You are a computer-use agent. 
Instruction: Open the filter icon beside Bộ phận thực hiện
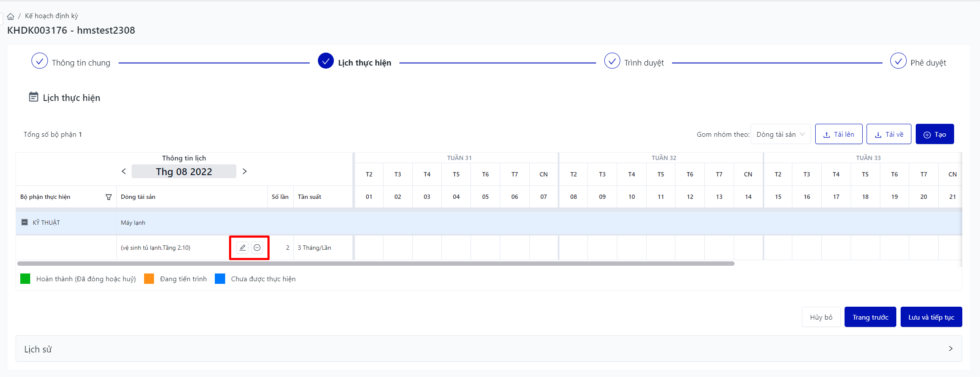coord(109,197)
